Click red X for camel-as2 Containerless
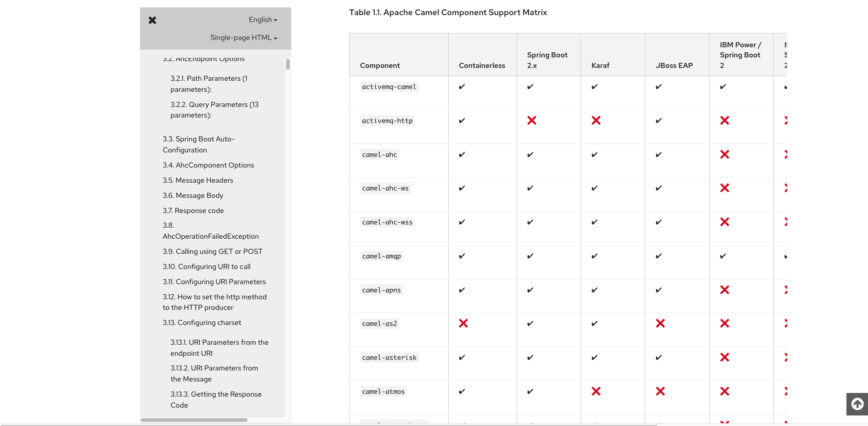 pos(463,324)
